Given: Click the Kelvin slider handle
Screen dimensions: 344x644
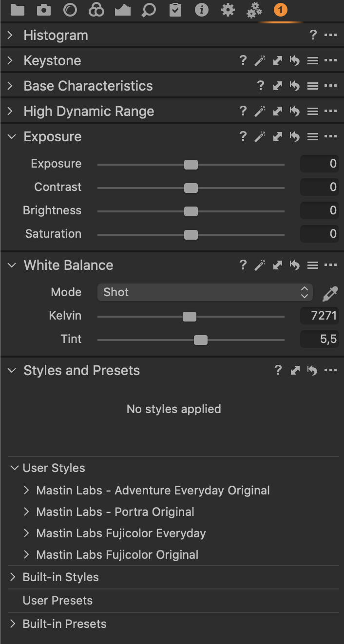Looking at the screenshot, I should (x=190, y=317).
